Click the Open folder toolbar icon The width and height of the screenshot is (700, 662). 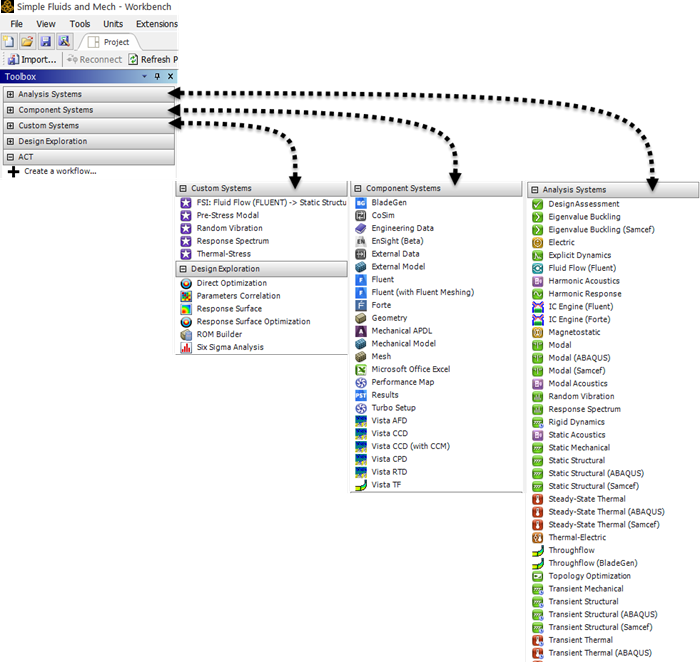pos(27,42)
